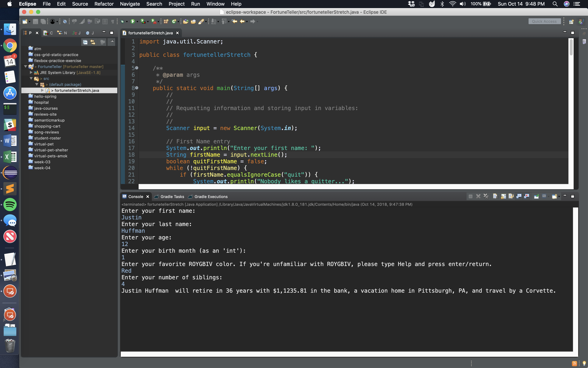
Task: Open the Debug button dropdown arrow
Action: click(127, 22)
